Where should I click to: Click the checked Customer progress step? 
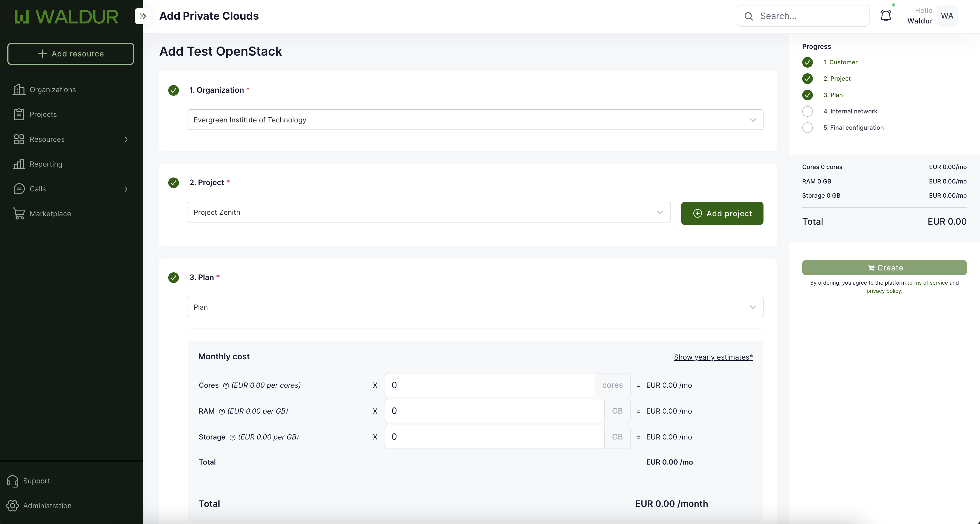[807, 62]
